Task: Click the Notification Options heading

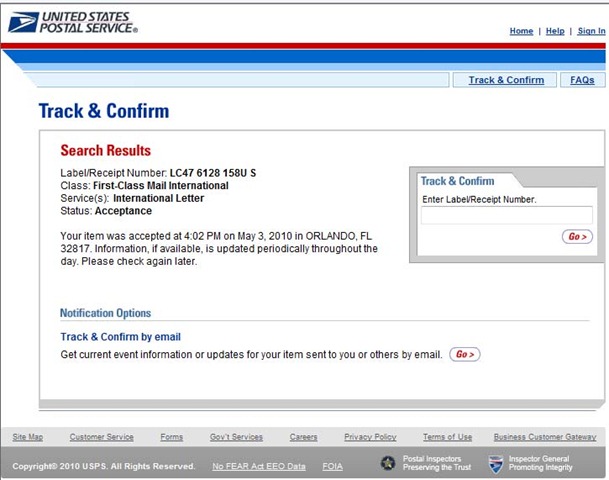Action: click(x=105, y=313)
